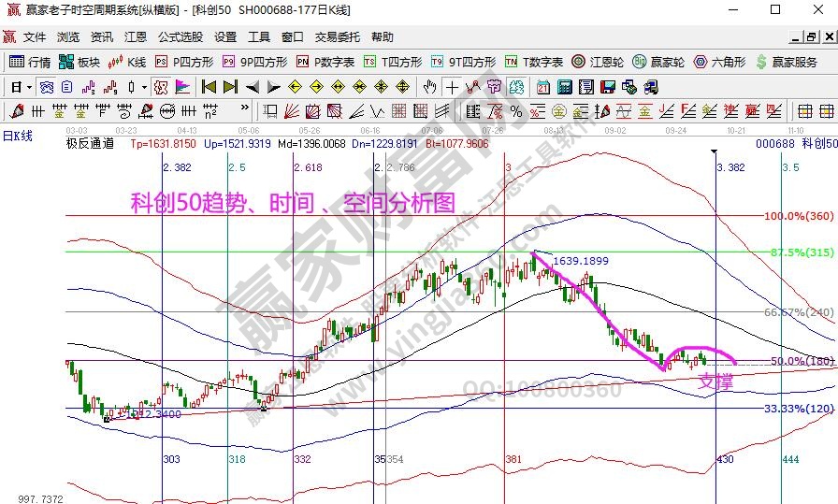This screenshot has height=504, width=838.
Task: Open the candlestick style dropdown arrow
Action: pos(144,87)
